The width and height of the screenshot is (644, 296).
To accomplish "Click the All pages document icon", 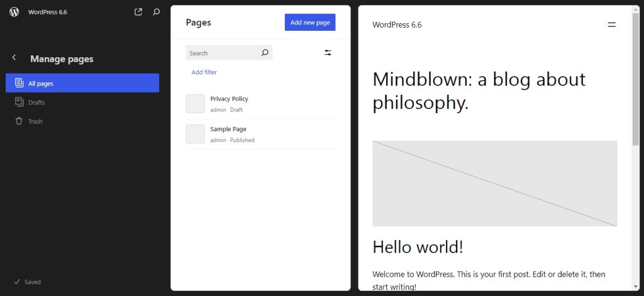I will click(19, 83).
